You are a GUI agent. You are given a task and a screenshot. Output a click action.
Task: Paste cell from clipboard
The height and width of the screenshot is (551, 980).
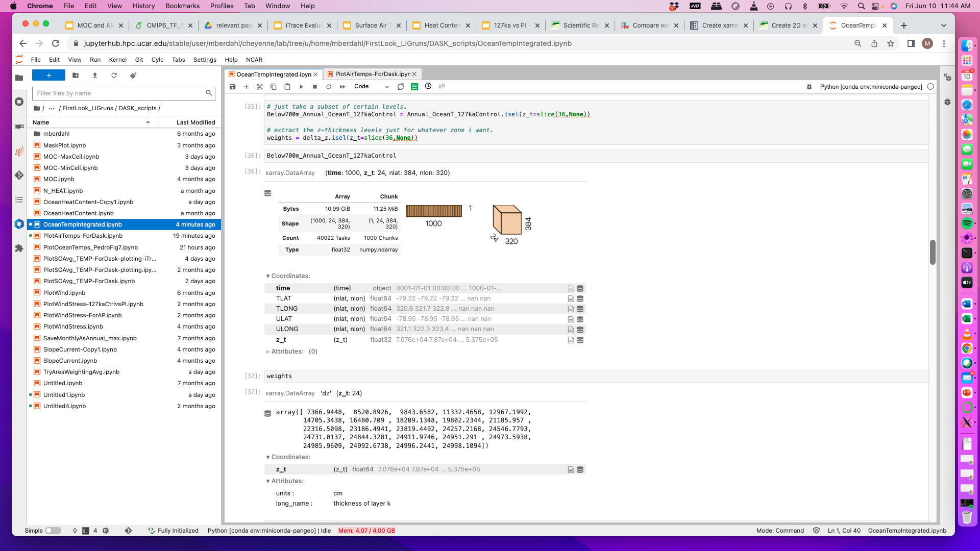[287, 87]
